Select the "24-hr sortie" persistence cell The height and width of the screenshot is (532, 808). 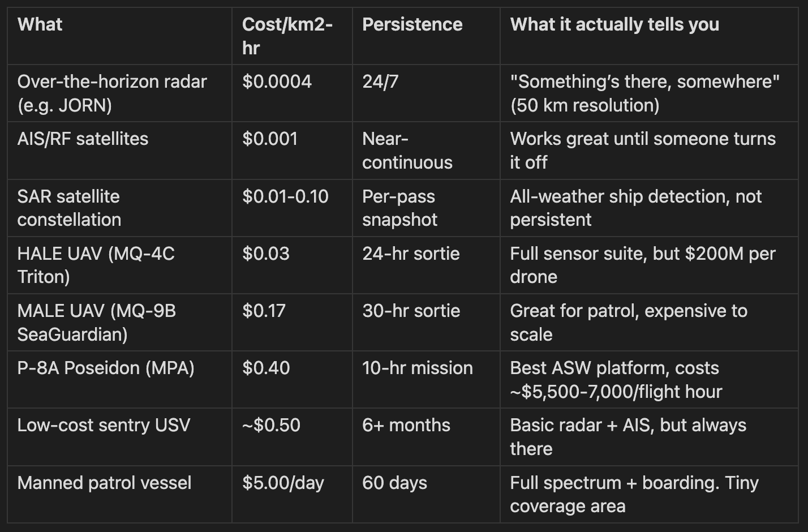tap(411, 254)
